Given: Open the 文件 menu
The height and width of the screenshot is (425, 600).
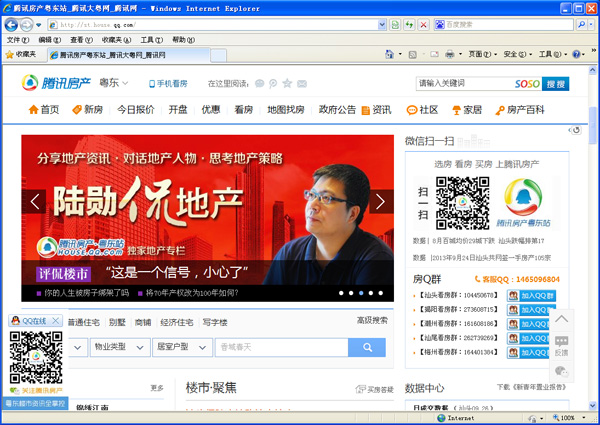Looking at the screenshot, I should 18,40.
